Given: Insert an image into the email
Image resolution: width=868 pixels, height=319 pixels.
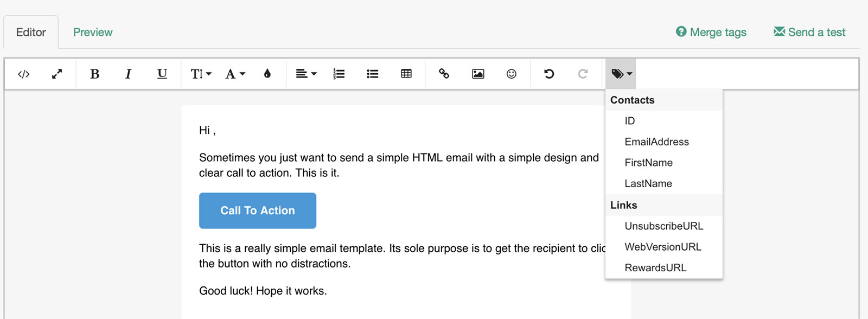Looking at the screenshot, I should [478, 74].
